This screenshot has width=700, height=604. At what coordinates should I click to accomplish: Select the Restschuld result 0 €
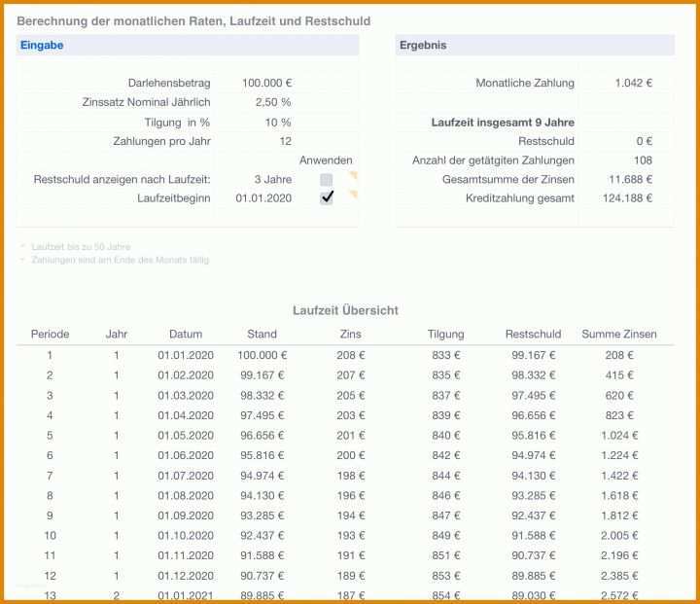pyautogui.click(x=645, y=141)
